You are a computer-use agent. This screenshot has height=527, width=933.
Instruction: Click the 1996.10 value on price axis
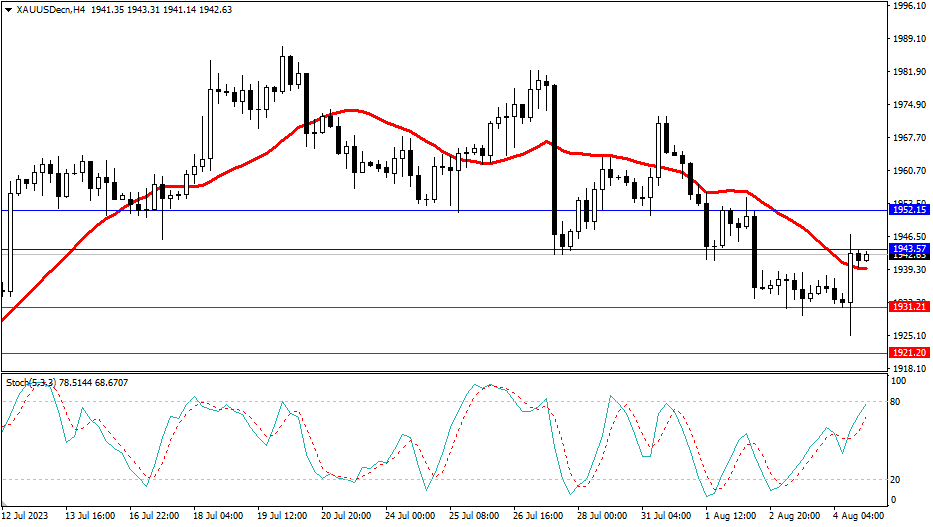(909, 6)
